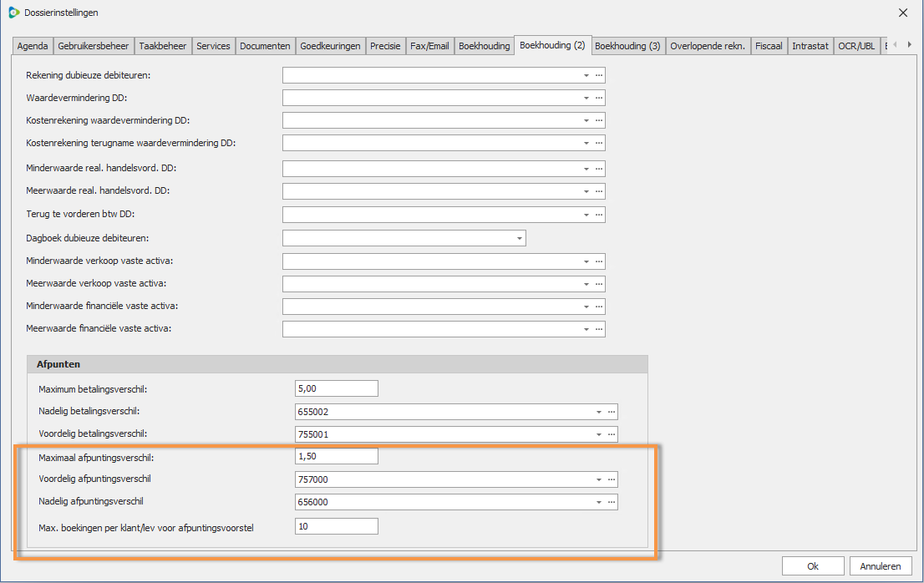Screen dimensions: 924x583
Task: Click ellipsis for Meerwaarde real. handelsvord. DD
Action: click(599, 191)
